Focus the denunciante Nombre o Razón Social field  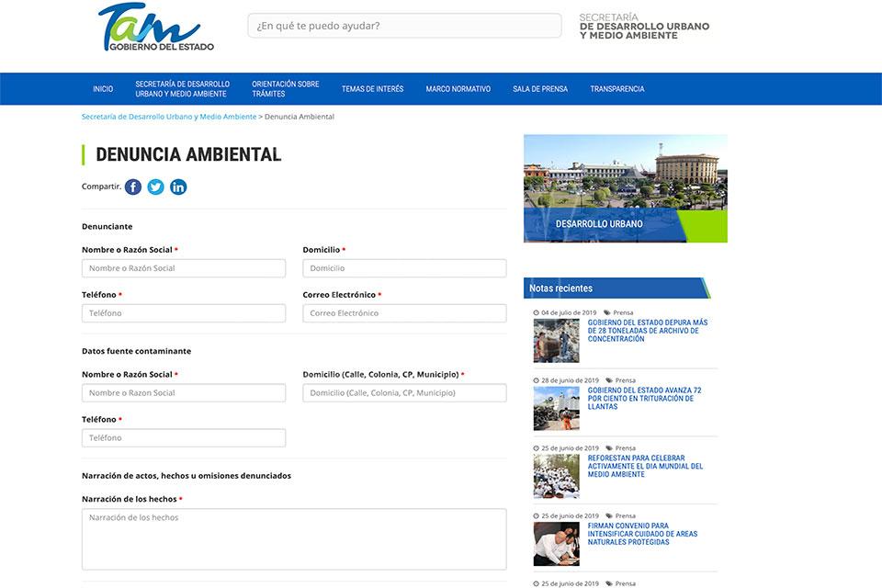[184, 268]
